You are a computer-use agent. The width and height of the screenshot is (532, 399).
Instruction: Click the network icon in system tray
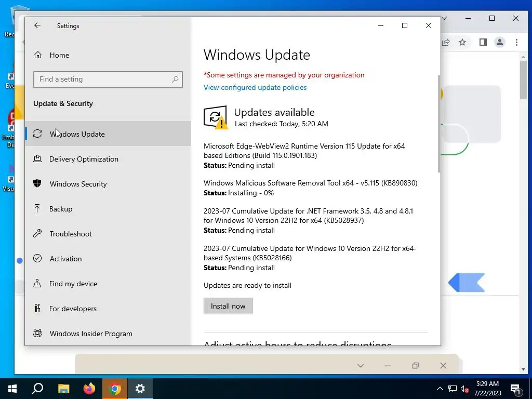point(453,389)
